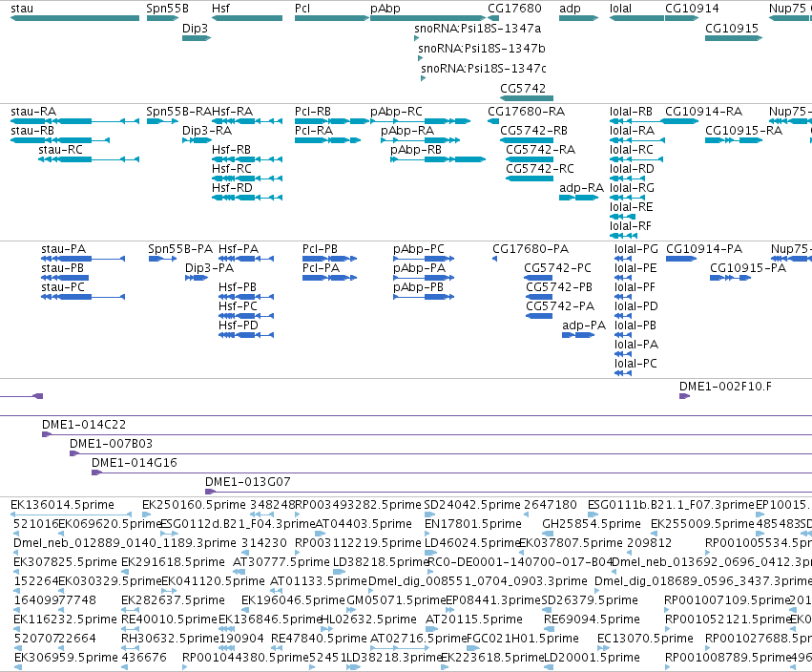
Task: Select the Hsf-RD transcript label
Action: tap(232, 187)
